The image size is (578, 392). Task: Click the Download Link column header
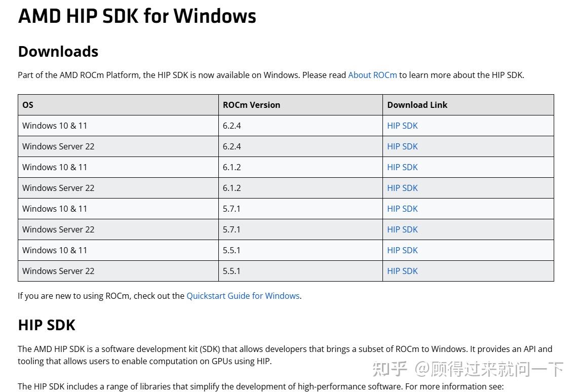(417, 105)
